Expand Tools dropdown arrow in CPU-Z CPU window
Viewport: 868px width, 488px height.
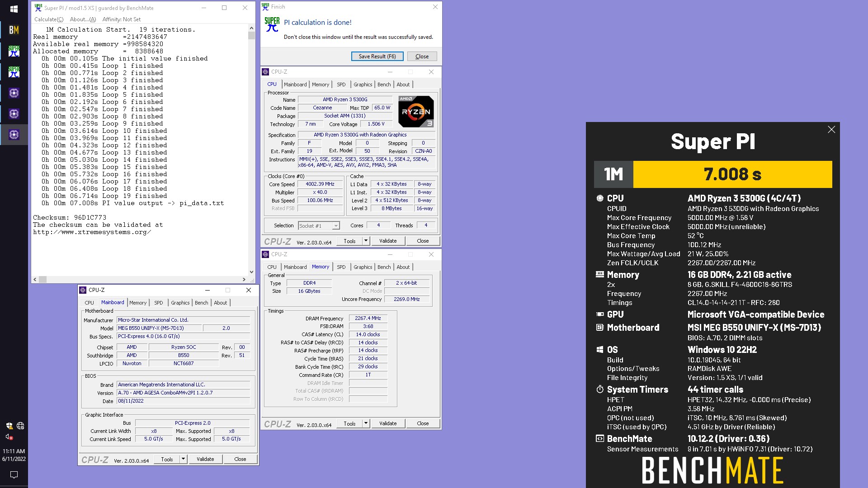point(366,241)
